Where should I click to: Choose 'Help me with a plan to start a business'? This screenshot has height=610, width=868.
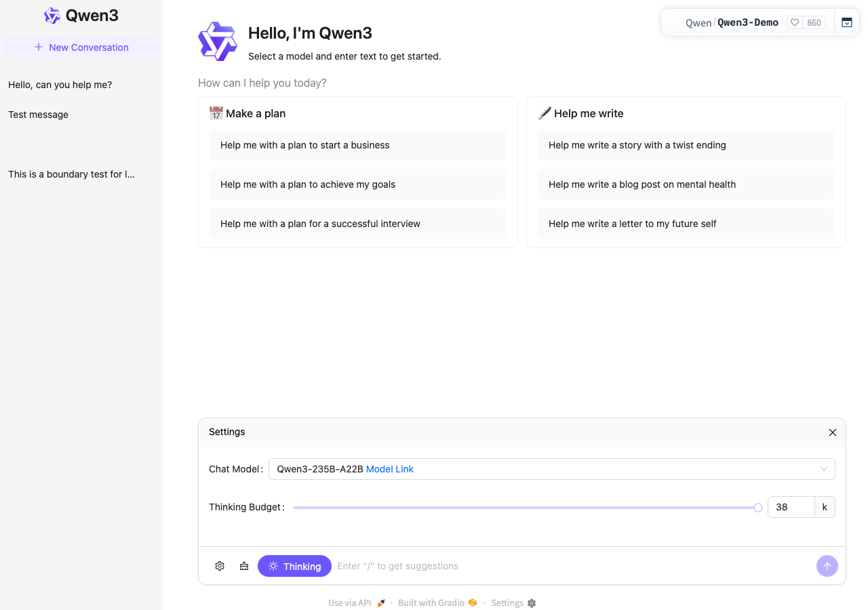click(358, 145)
